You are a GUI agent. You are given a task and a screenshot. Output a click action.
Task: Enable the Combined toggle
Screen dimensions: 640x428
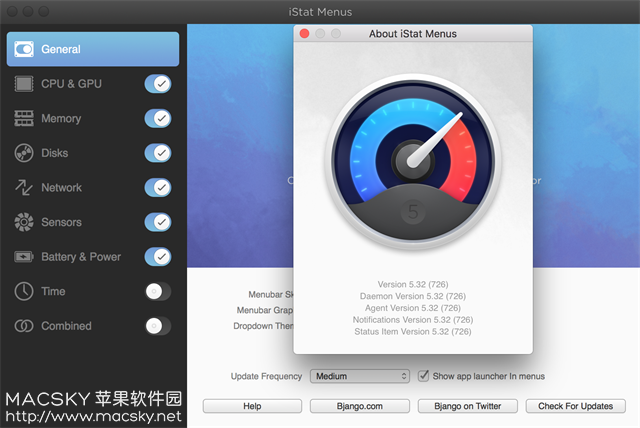[158, 326]
